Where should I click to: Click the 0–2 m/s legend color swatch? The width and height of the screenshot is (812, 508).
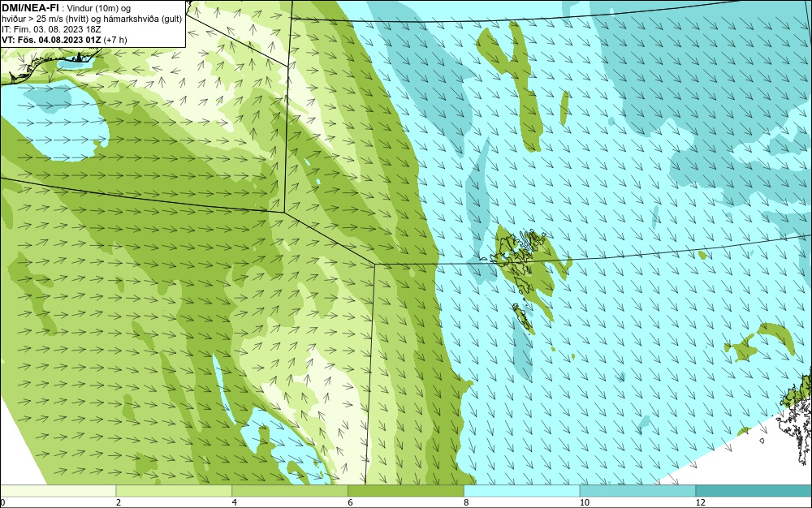click(58, 491)
